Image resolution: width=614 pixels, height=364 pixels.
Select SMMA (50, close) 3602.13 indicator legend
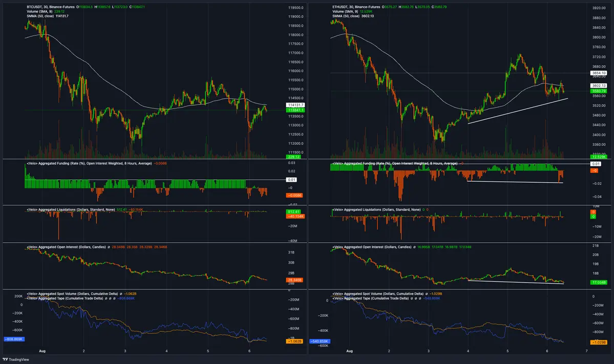353,16
